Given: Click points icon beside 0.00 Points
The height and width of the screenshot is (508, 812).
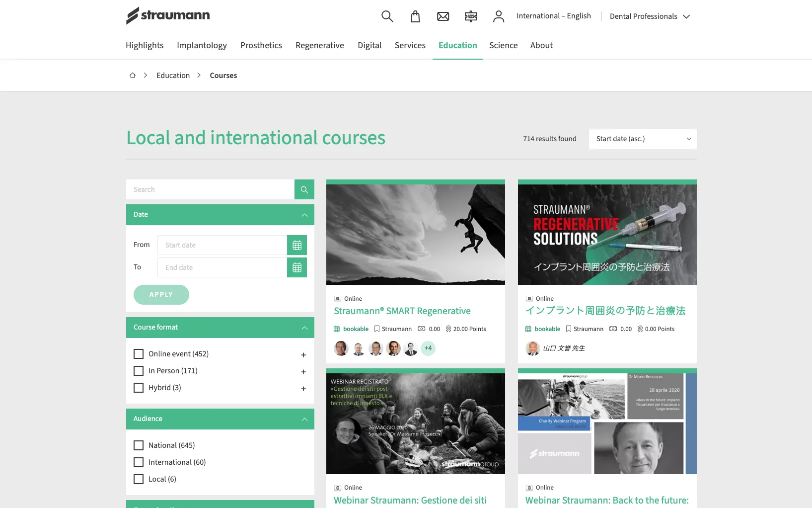Looking at the screenshot, I should click(640, 329).
